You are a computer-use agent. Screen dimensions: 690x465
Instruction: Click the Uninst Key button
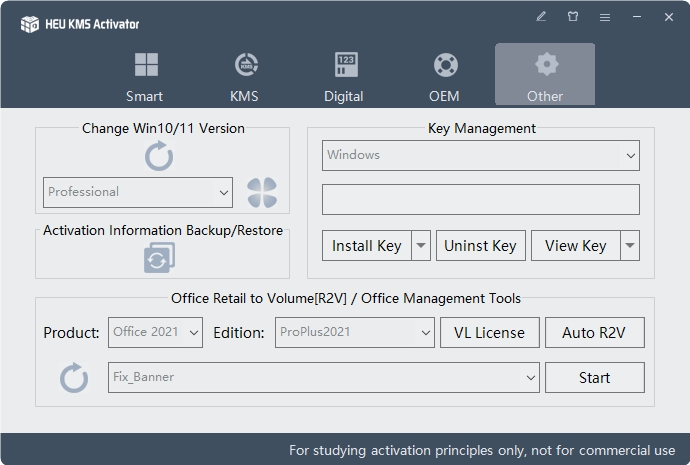tap(481, 245)
